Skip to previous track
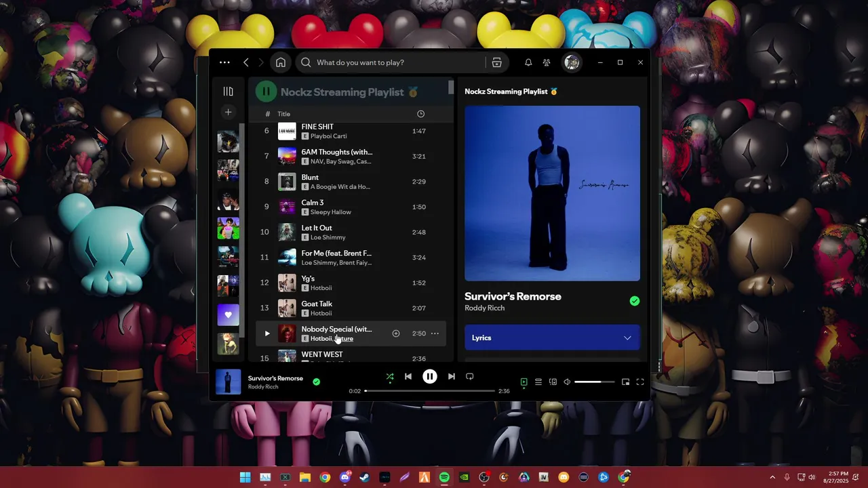868x488 pixels. click(408, 377)
